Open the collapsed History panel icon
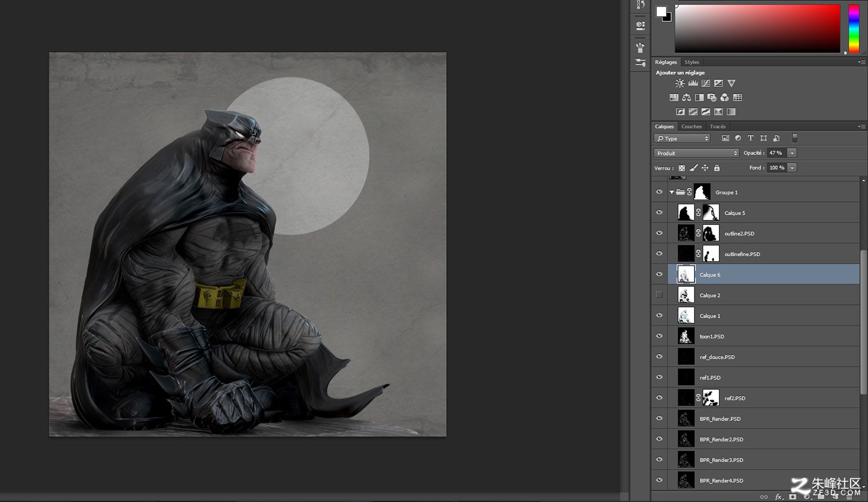This screenshot has width=868, height=502. click(x=640, y=5)
